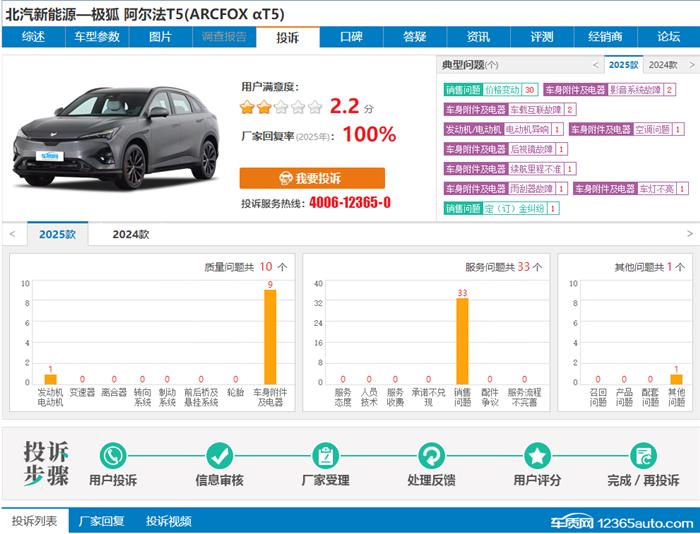Click the 雨刮器故障 problem tag

pyautogui.click(x=505, y=188)
